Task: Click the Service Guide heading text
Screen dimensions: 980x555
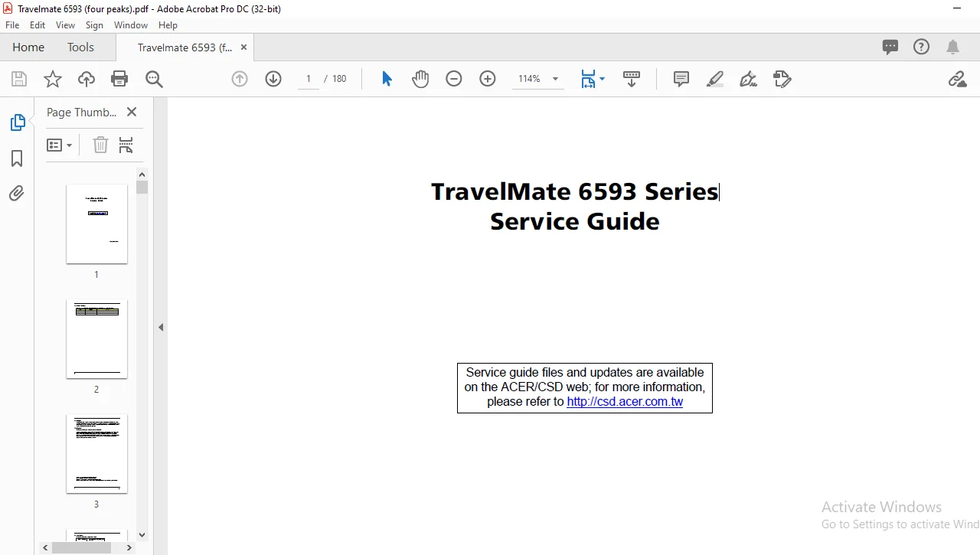Action: pyautogui.click(x=575, y=221)
